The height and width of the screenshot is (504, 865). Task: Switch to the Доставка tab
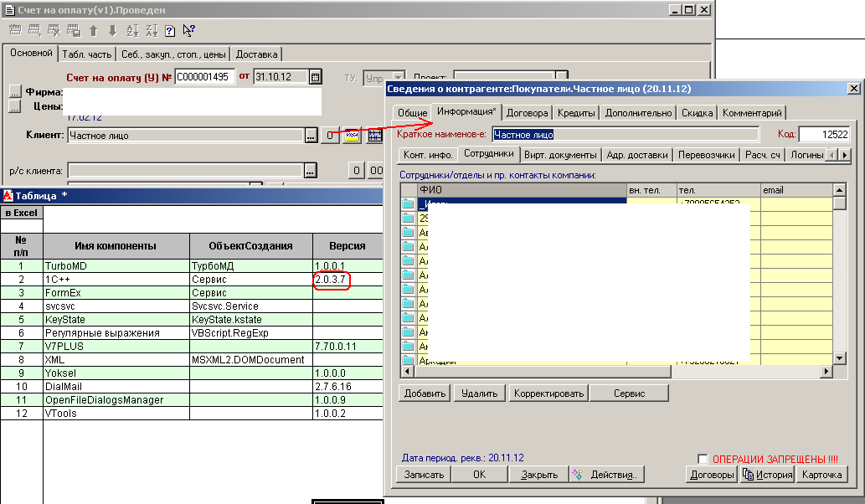coord(257,54)
